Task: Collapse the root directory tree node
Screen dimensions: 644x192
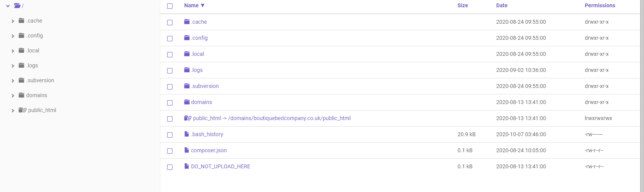Action: coord(8,6)
